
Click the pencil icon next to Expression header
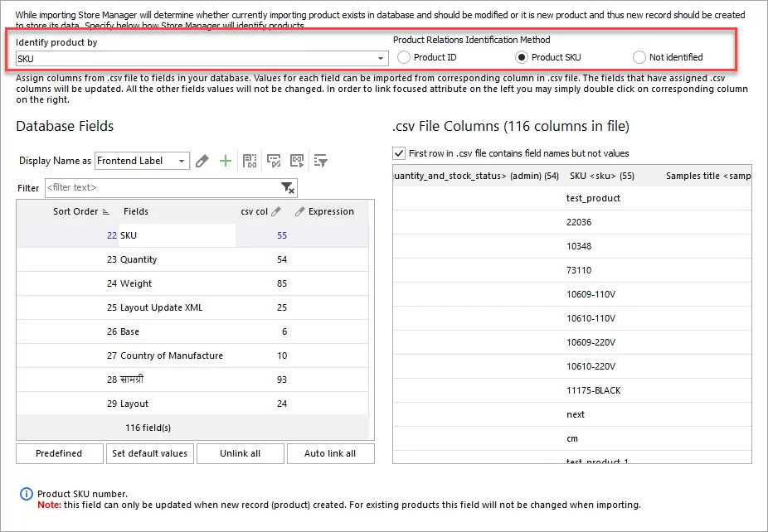(x=299, y=211)
